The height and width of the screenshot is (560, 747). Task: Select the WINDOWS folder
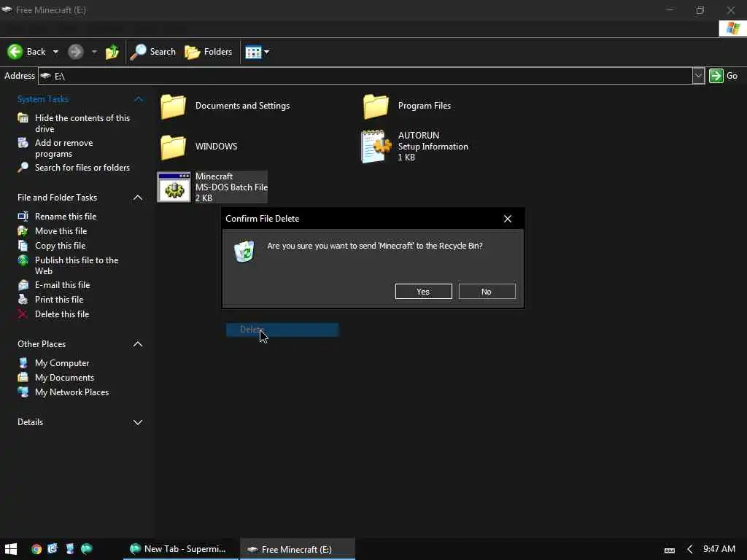click(x=198, y=147)
